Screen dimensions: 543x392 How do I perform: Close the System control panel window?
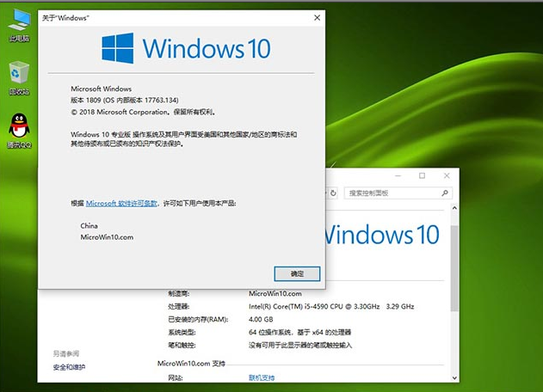tap(447, 175)
